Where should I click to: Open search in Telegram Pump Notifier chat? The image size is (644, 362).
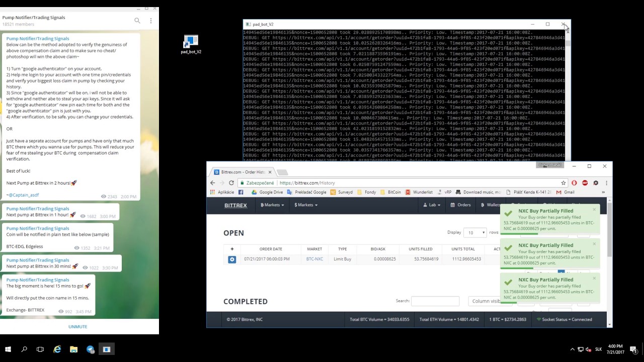coord(137,21)
